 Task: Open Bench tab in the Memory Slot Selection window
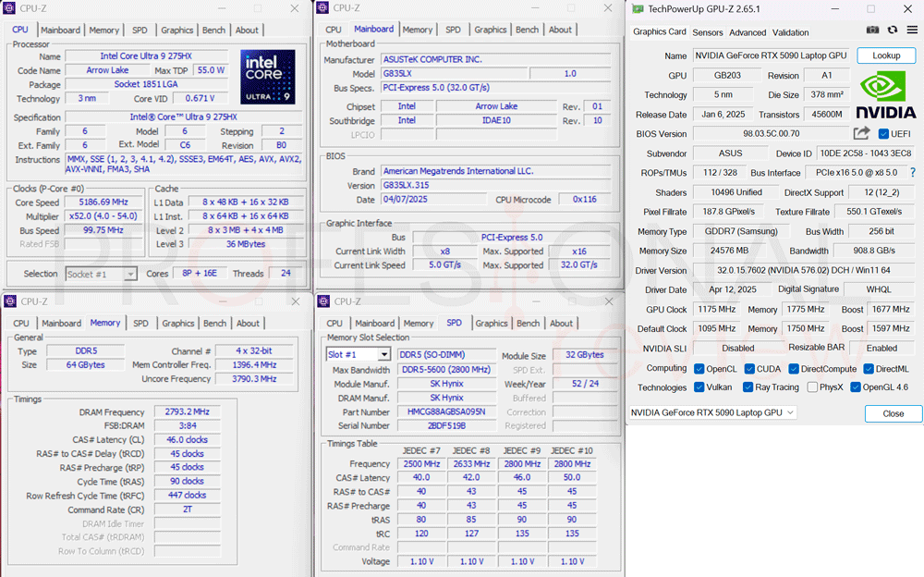tap(528, 324)
